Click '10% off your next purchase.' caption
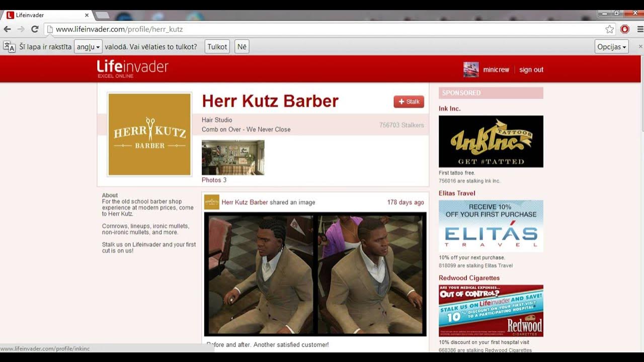 click(x=472, y=257)
